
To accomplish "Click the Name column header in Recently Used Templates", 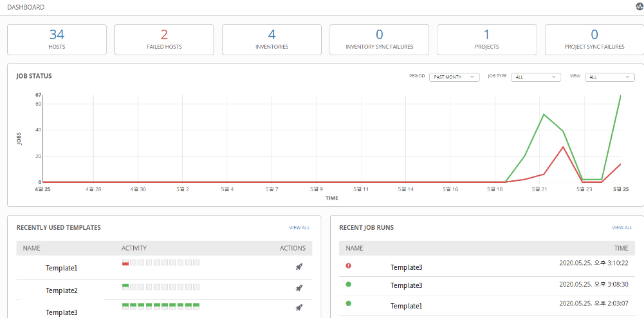I will tap(32, 248).
